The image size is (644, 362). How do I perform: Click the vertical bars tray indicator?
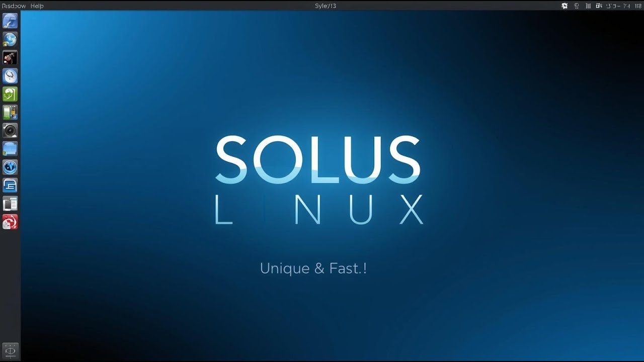pyautogui.click(x=588, y=6)
